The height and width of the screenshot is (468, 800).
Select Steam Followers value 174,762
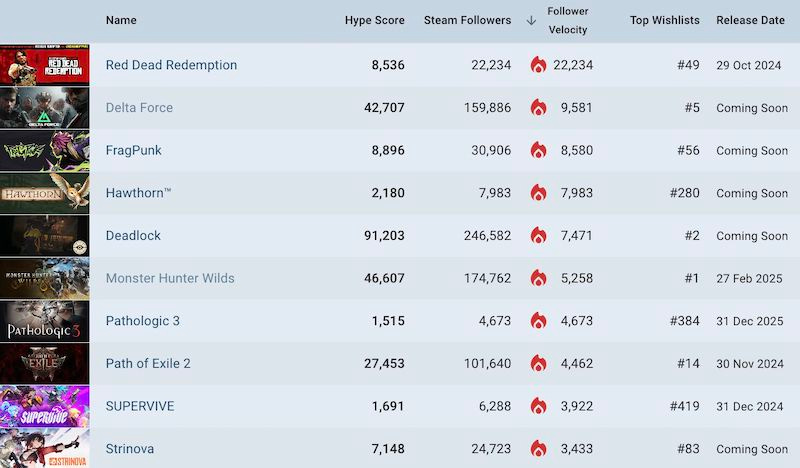pos(487,278)
